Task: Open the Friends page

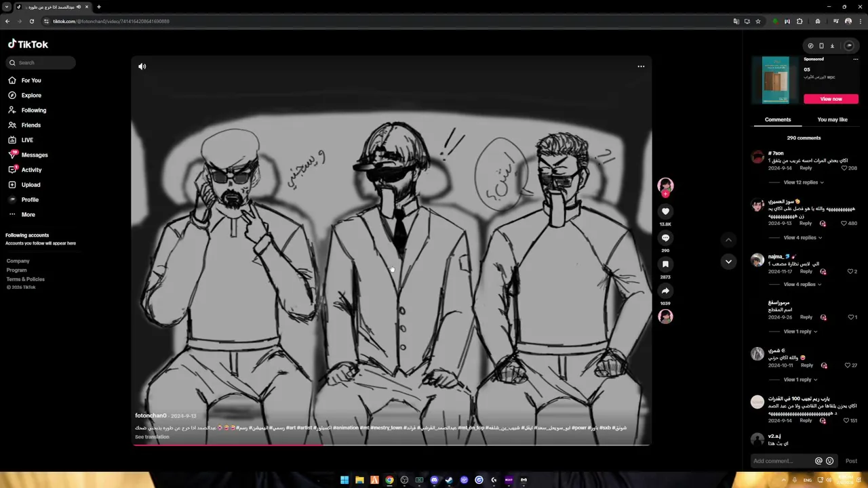Action: [x=25, y=125]
